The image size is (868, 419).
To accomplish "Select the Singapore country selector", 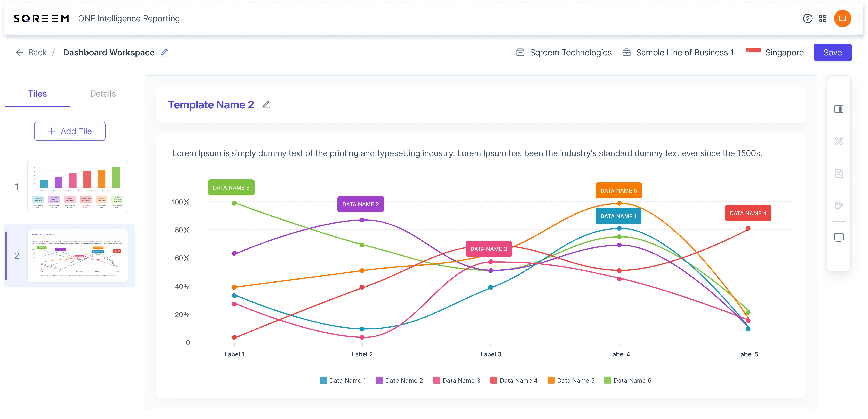I will [x=775, y=53].
